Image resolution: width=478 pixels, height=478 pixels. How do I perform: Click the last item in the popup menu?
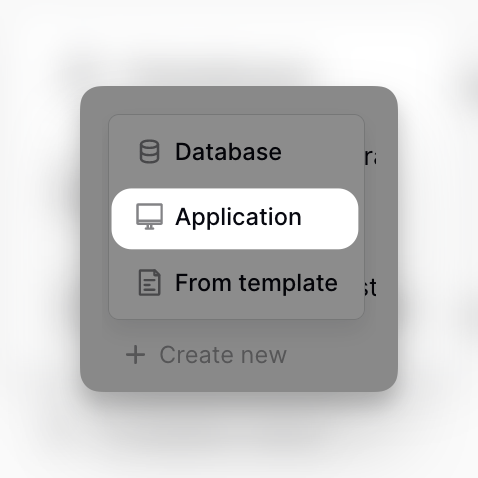235,284
